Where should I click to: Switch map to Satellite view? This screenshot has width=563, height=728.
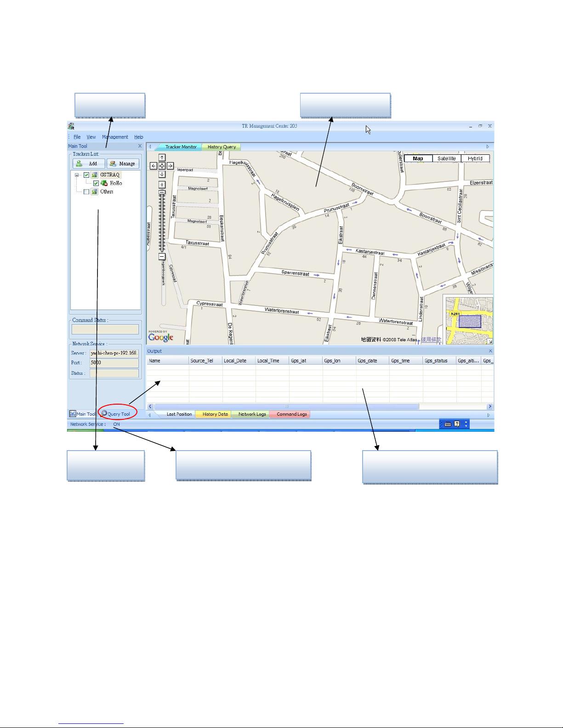pos(447,158)
